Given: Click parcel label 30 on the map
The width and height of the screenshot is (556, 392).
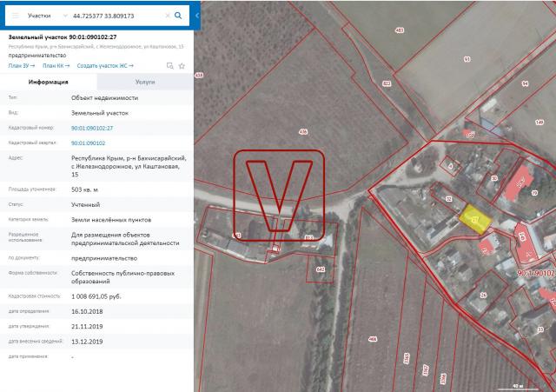Looking at the screenshot, I should tap(494, 178).
